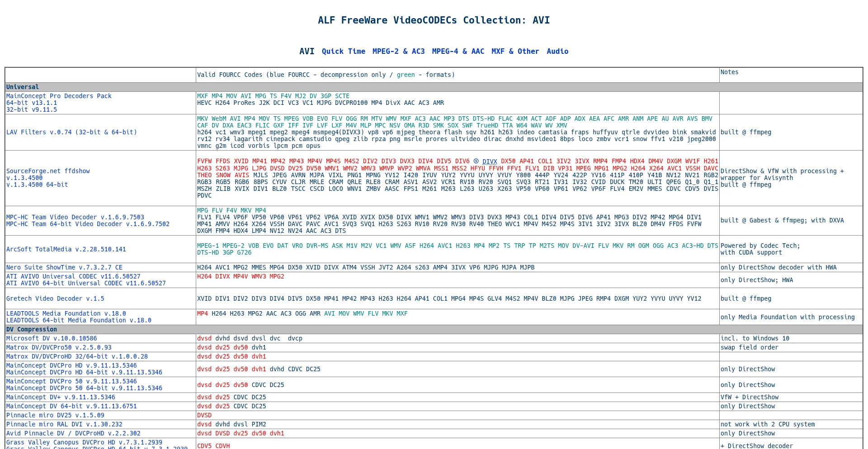Open Matrox DV/DVCProHD 32/64-bit link
The height and width of the screenshot is (449, 868).
coord(77,356)
